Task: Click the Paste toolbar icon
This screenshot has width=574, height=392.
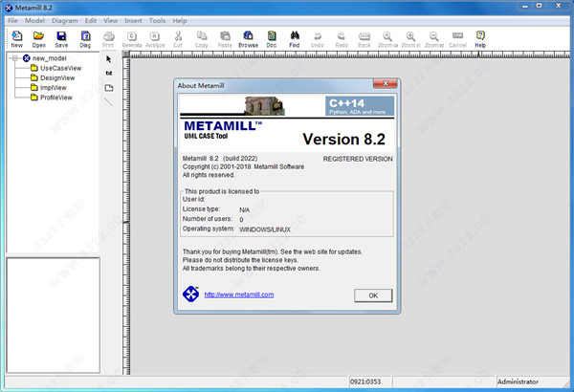Action: [x=225, y=36]
